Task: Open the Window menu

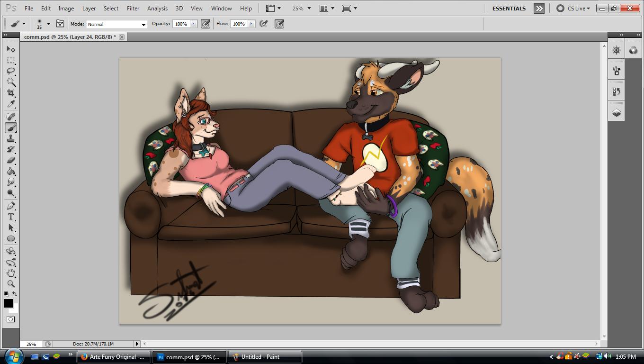Action: tap(221, 8)
